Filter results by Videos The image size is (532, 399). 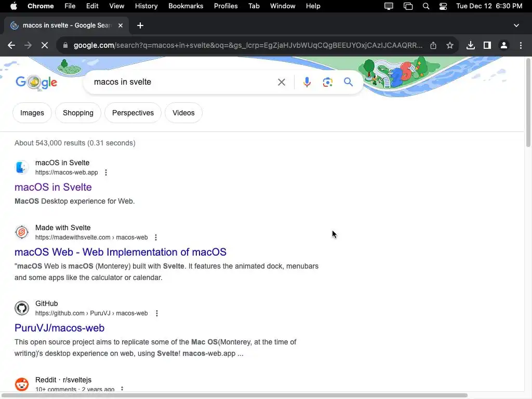pos(183,113)
